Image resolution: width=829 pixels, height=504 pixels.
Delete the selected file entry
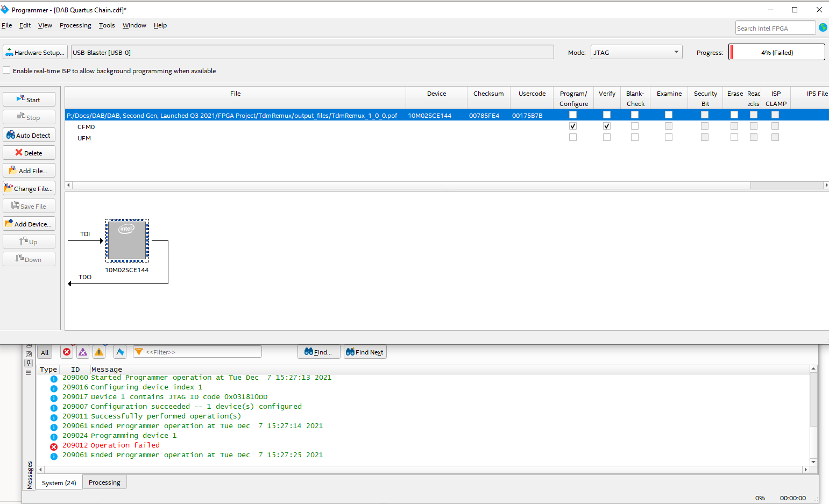[x=29, y=153]
